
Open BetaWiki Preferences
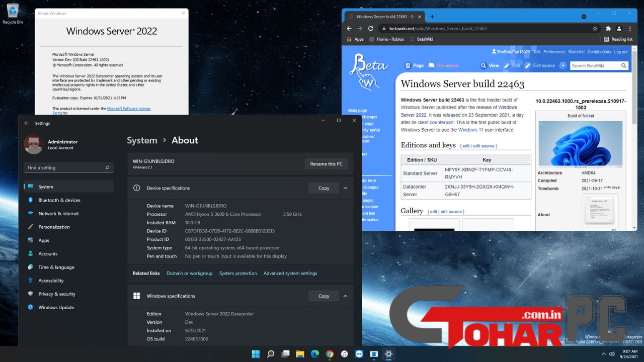[x=554, y=52]
